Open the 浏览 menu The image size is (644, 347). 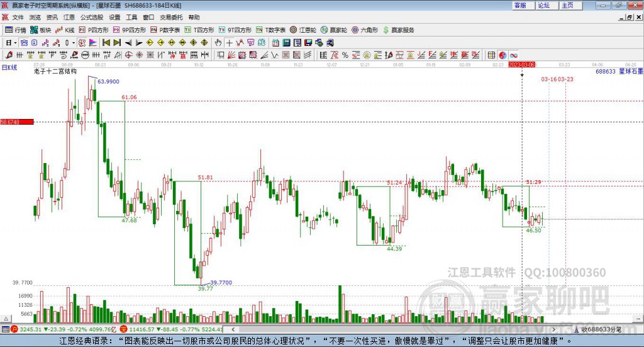[x=35, y=17]
